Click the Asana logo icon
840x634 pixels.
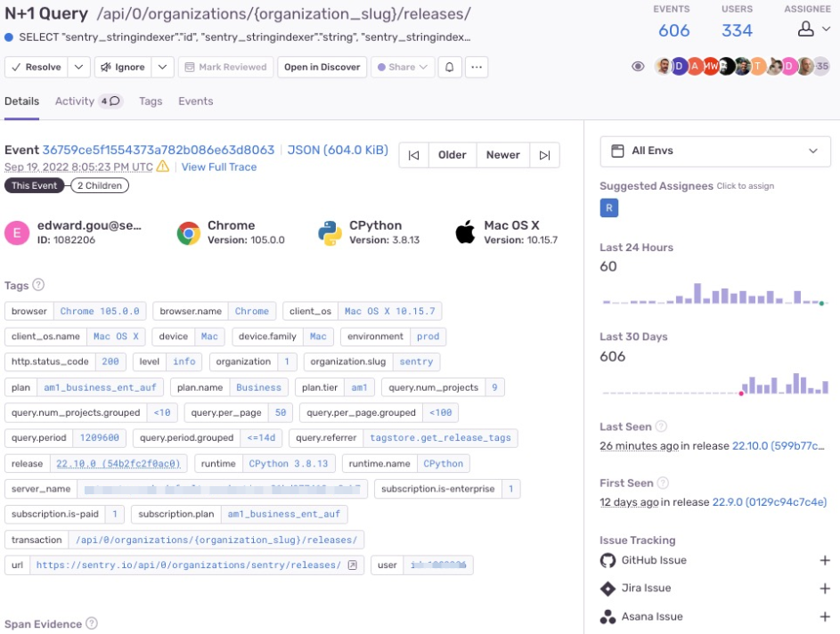coord(608,617)
